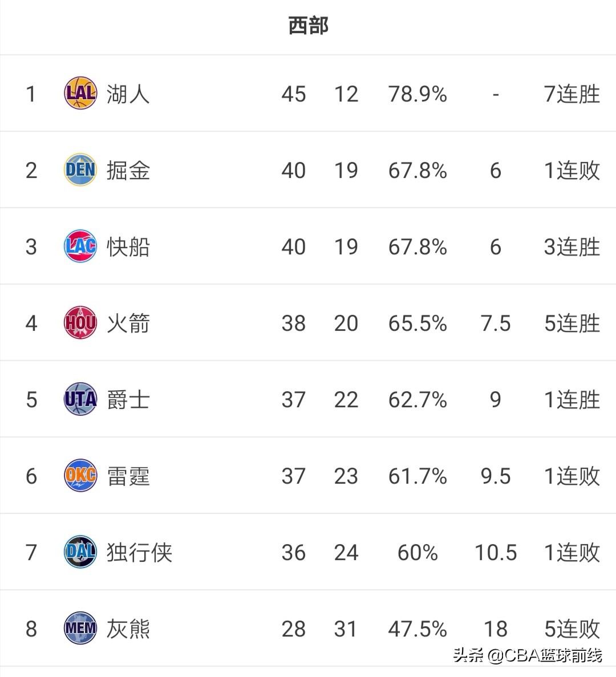
Task: Click the 爵士 team name
Action: [x=128, y=400]
